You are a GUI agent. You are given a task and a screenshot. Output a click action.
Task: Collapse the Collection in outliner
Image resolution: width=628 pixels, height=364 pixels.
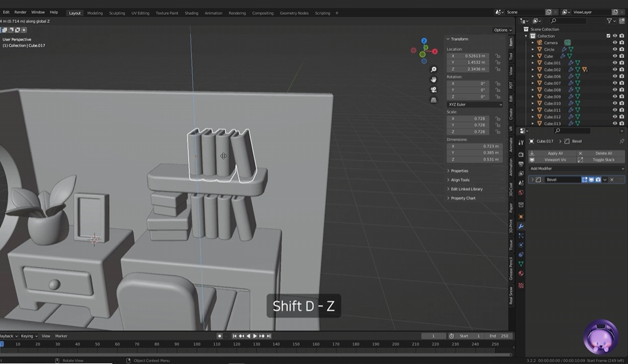tap(526, 36)
